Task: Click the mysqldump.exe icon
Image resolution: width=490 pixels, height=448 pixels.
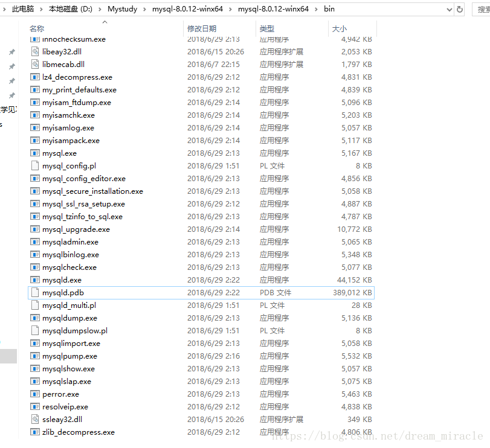Action: click(35, 318)
